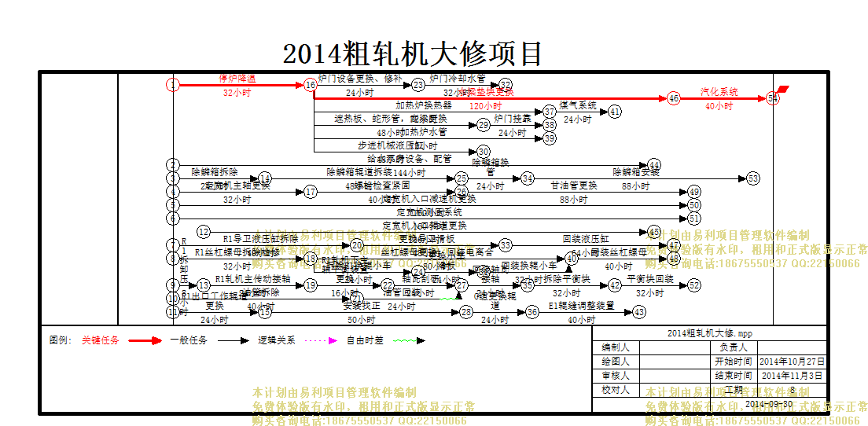Click the 安装找正 task label
868x426 pixels.
pyautogui.click(x=360, y=306)
